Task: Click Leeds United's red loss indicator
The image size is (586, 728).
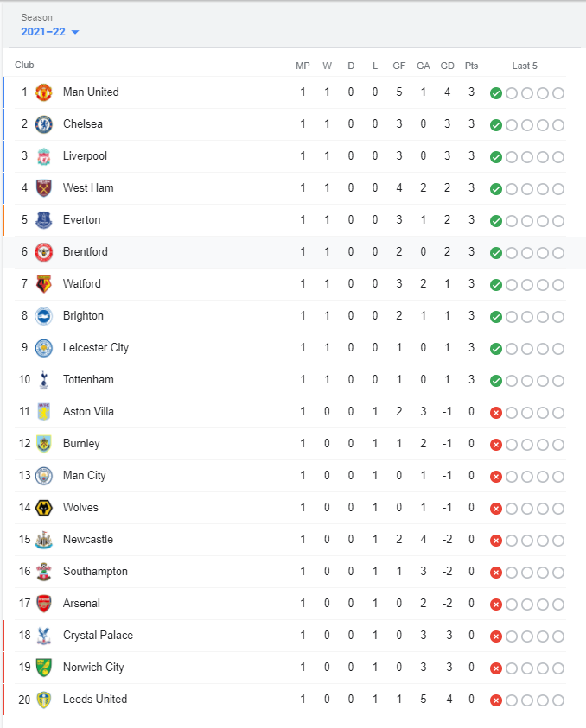Action: [x=496, y=700]
